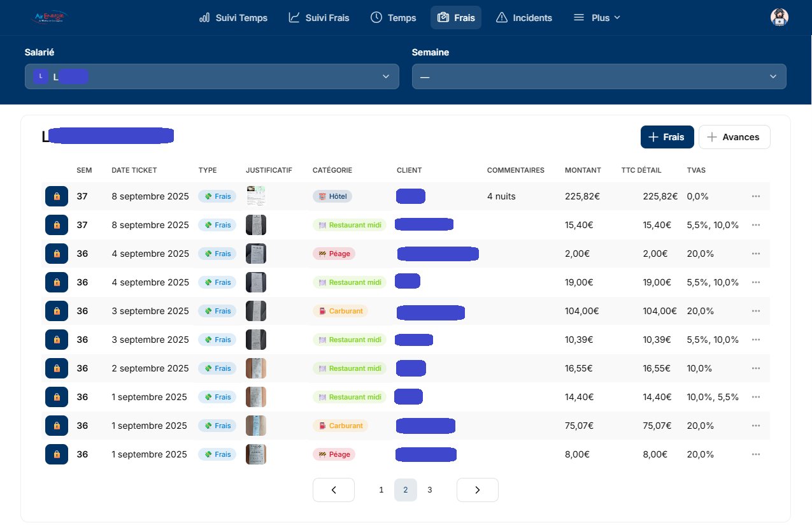Click lock icon of the 8,00€ Péage row
The height and width of the screenshot is (525, 812).
click(57, 454)
